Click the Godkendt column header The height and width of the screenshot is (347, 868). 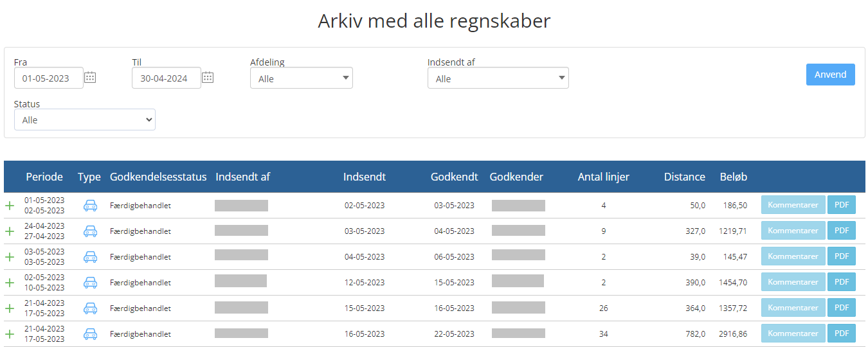click(455, 177)
